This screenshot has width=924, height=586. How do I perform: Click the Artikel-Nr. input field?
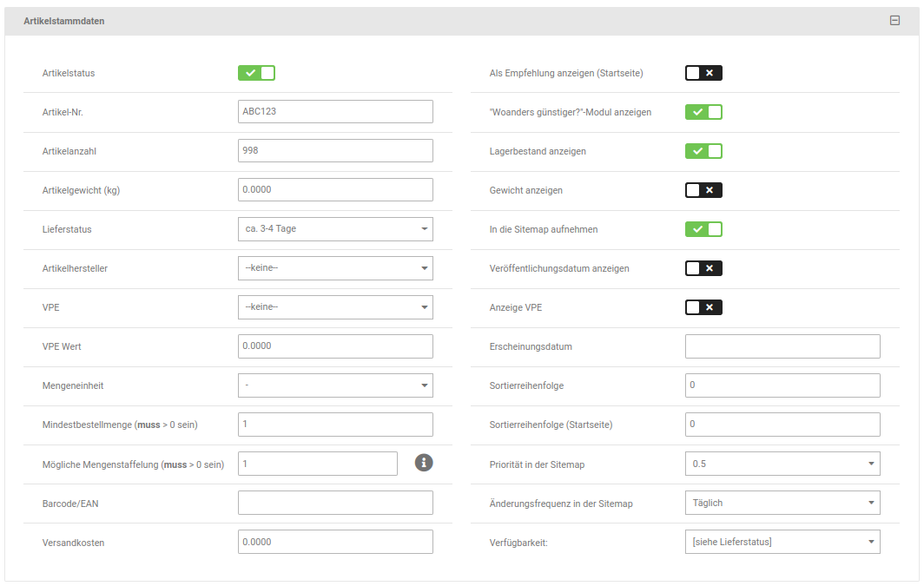pos(335,112)
